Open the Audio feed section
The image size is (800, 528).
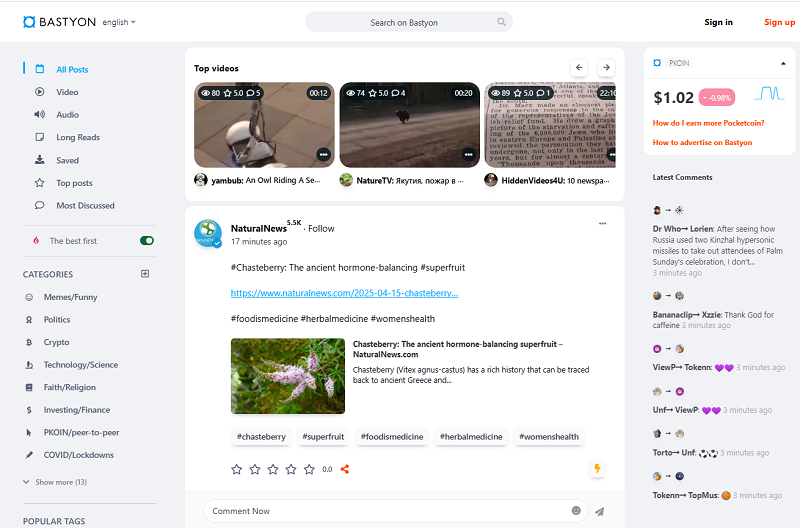67,115
